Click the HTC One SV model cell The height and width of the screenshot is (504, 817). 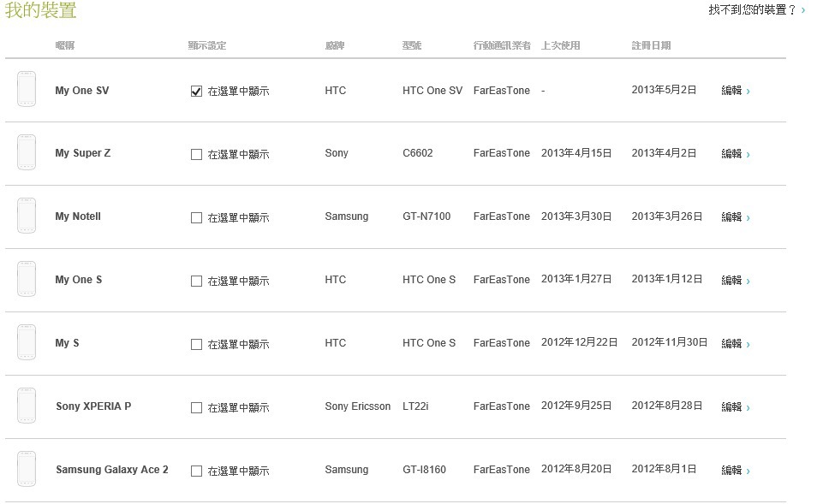coord(432,91)
